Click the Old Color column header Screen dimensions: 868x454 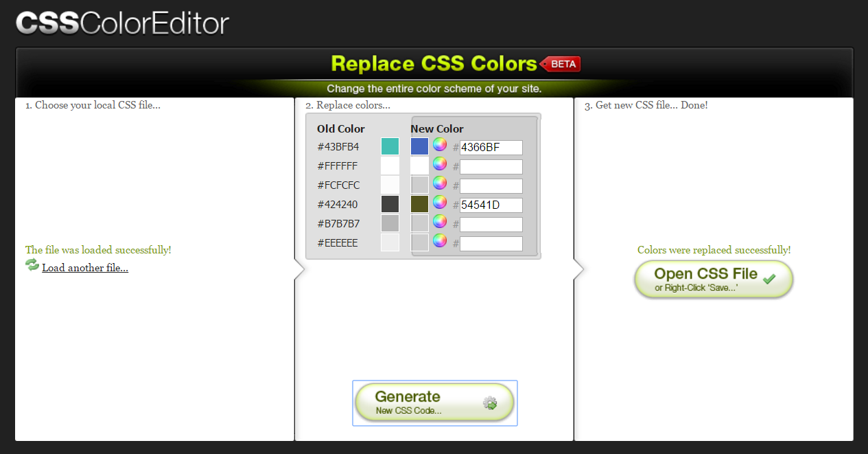[x=341, y=129]
